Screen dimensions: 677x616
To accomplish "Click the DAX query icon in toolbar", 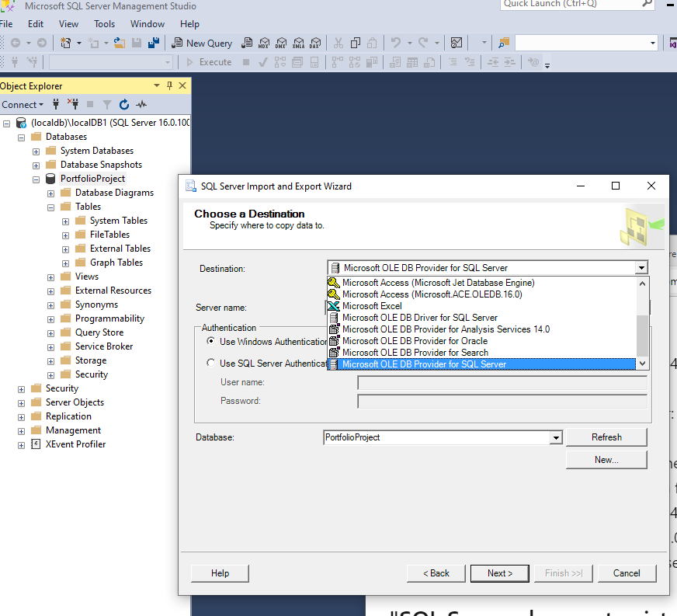I will pos(316,43).
